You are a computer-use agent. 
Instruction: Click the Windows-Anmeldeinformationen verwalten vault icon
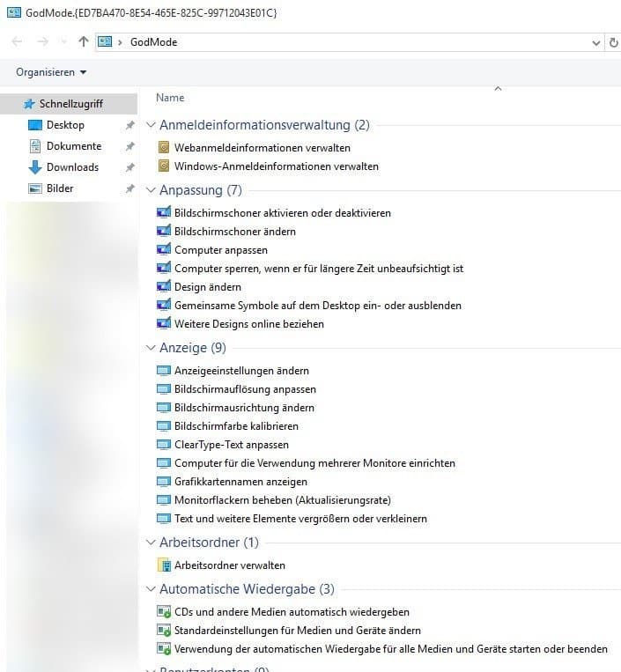[x=164, y=166]
